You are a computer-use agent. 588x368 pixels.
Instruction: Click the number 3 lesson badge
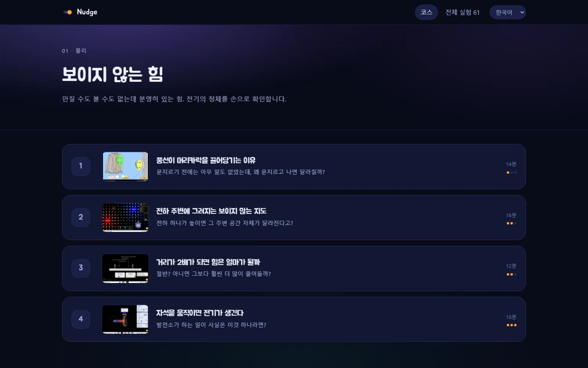[81, 268]
